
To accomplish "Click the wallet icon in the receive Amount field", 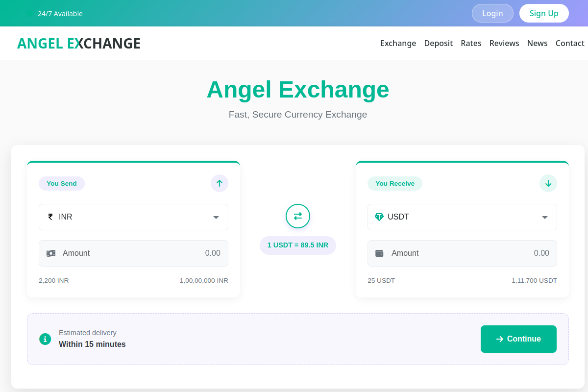I will [x=380, y=253].
